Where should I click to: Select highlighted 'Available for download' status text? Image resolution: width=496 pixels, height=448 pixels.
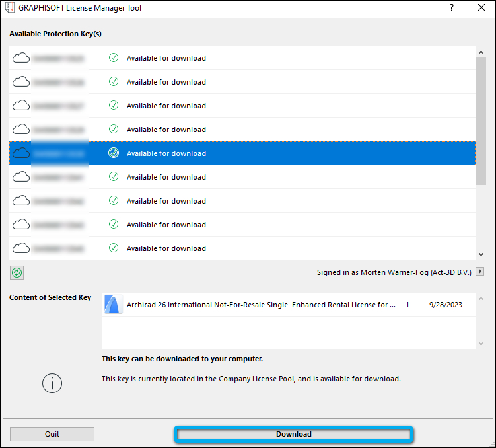166,153
